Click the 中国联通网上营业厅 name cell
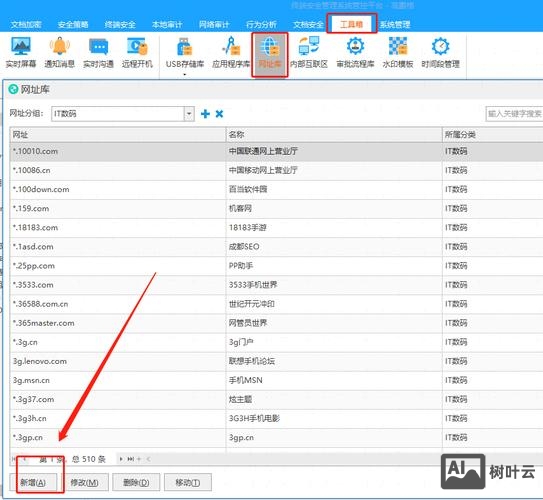The width and height of the screenshot is (543, 500). (x=334, y=151)
